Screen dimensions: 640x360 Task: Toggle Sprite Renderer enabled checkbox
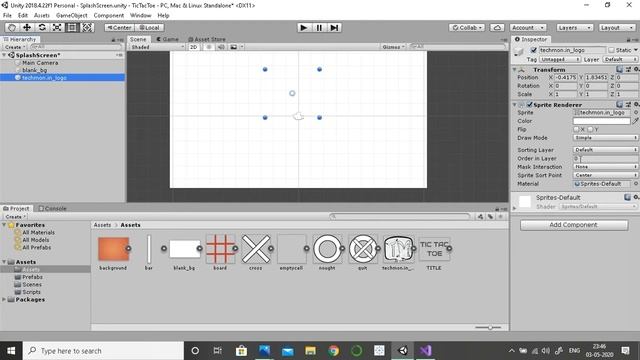point(529,104)
